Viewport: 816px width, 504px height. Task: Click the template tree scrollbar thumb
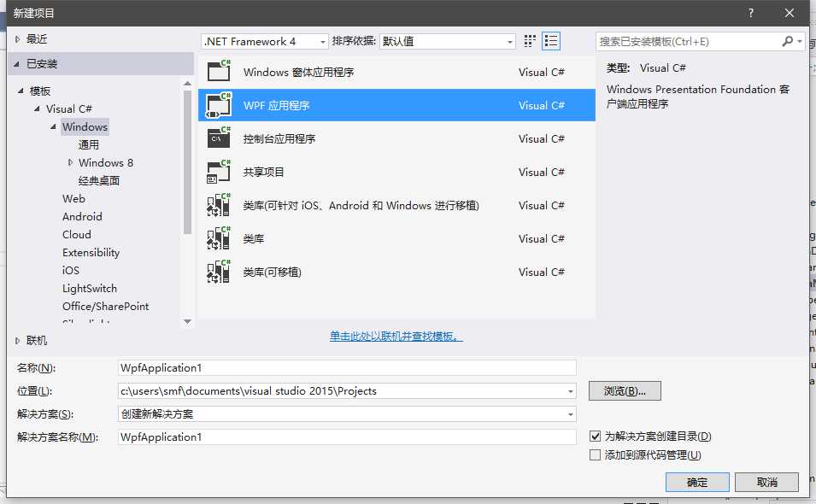pyautogui.click(x=188, y=162)
